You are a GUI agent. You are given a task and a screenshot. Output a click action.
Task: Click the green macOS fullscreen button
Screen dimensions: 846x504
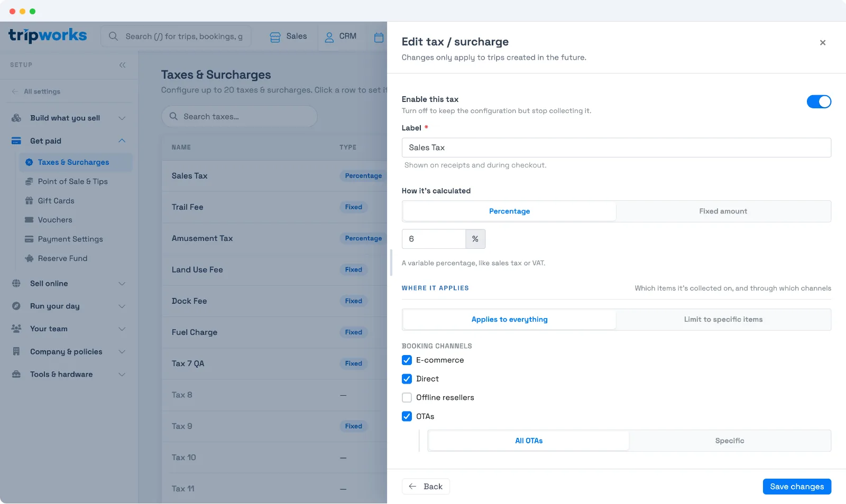(x=32, y=11)
